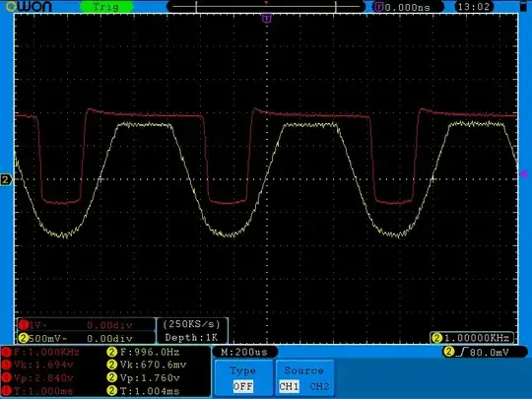
Task: Select the red channel 1 indicator at 1V scale
Action: 24,325
